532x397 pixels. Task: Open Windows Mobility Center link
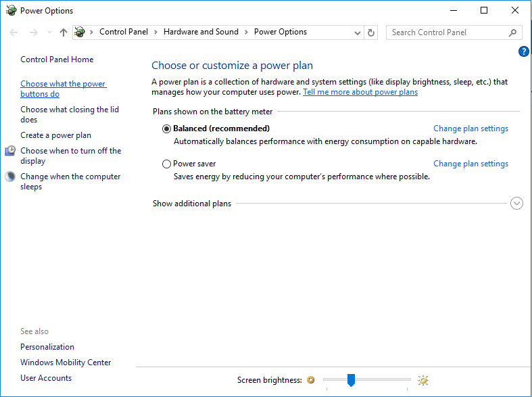pos(66,363)
